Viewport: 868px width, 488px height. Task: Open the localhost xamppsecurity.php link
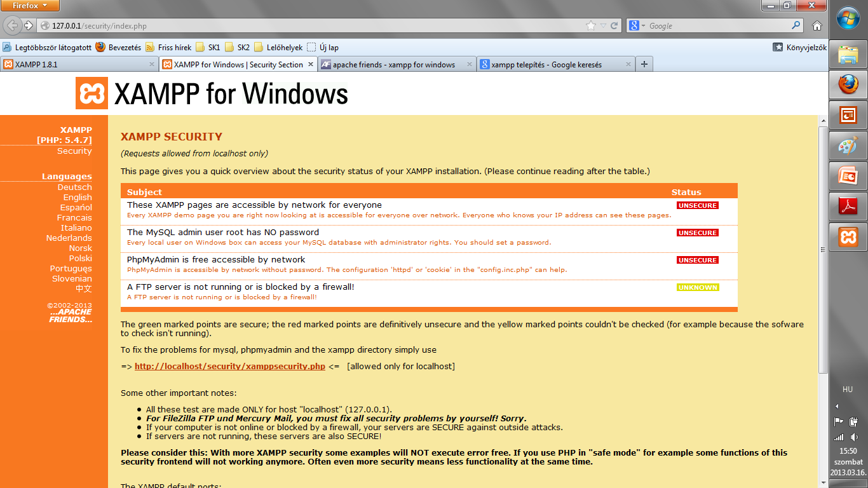click(x=230, y=367)
